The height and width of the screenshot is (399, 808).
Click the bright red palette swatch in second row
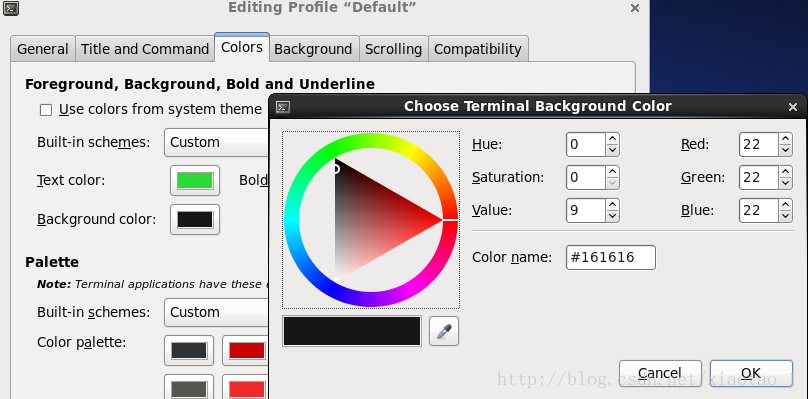246,388
